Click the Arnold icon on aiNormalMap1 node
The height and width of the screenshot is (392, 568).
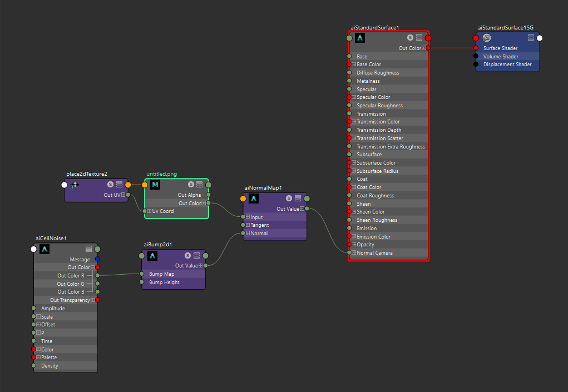[x=254, y=199]
